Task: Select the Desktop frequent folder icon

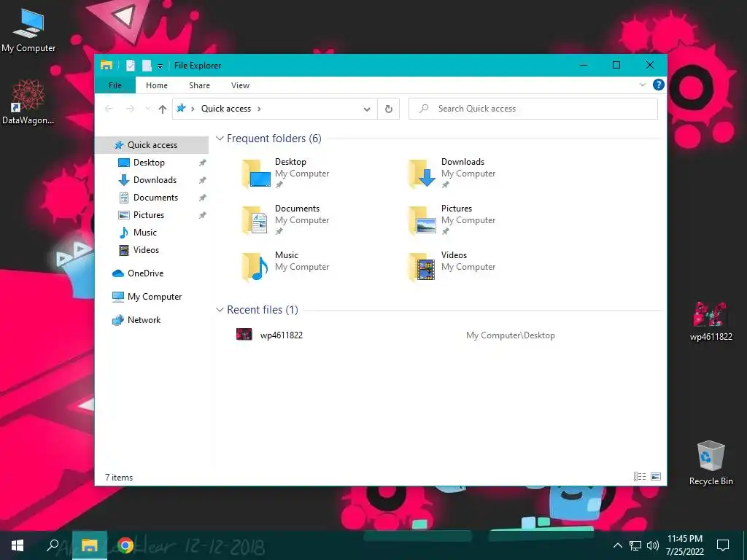Action: coord(256,174)
